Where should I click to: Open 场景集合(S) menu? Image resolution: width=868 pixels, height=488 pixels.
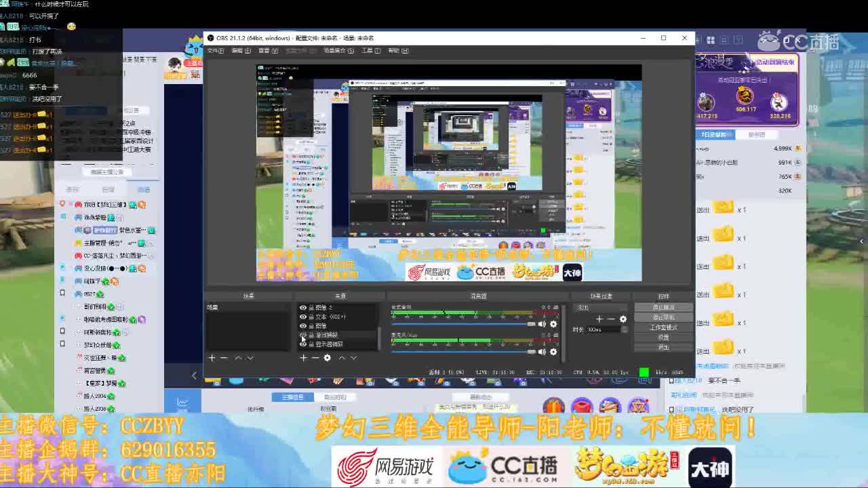pos(338,51)
